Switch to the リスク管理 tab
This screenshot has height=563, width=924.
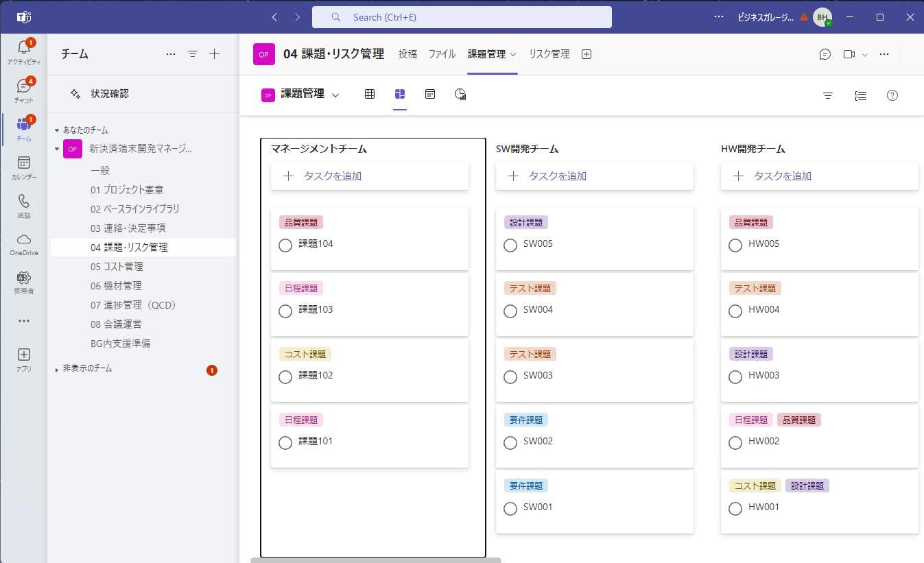pos(549,54)
